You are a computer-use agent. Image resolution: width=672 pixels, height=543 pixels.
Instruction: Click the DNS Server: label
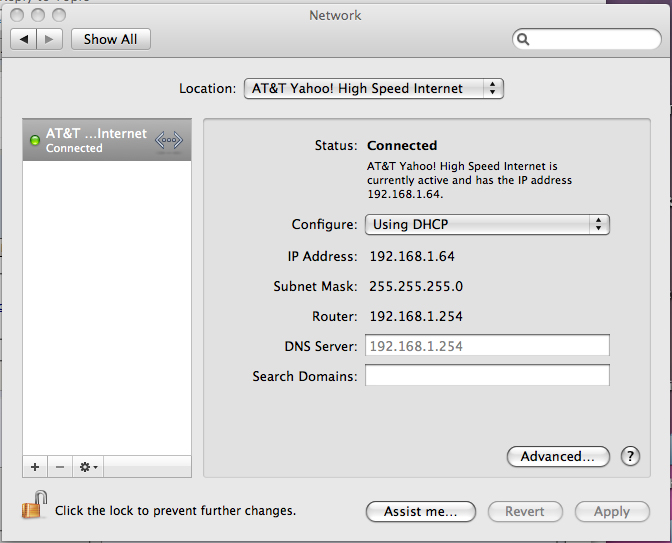[321, 346]
